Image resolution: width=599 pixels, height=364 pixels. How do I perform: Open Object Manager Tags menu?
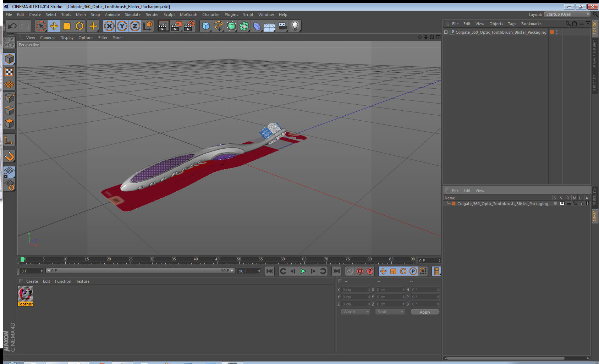tap(512, 24)
